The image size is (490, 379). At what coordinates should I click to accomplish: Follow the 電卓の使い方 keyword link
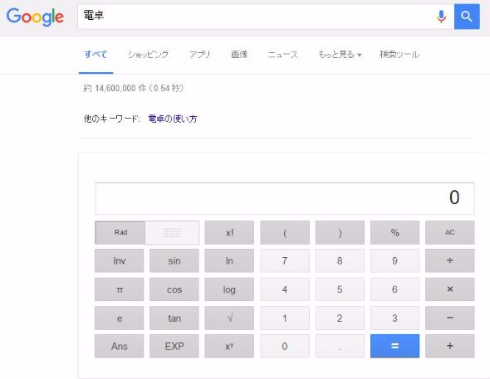pyautogui.click(x=173, y=119)
